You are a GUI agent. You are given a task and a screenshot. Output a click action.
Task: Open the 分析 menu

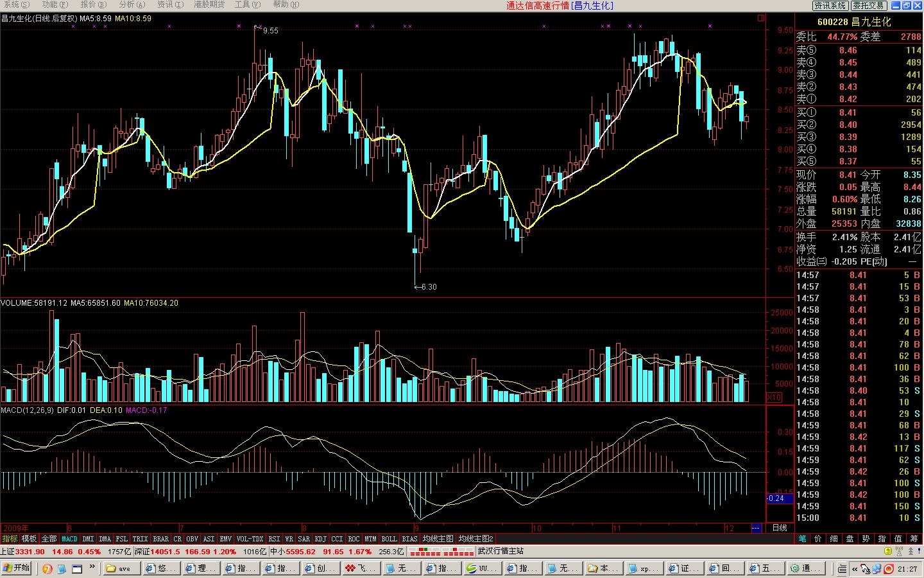click(132, 5)
